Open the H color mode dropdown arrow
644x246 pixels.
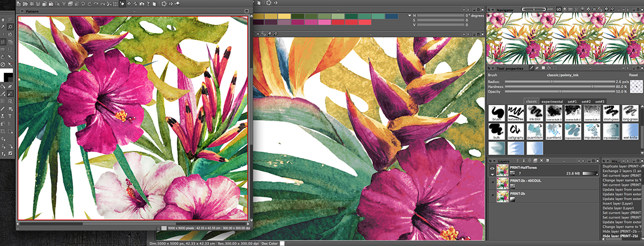point(409,15)
